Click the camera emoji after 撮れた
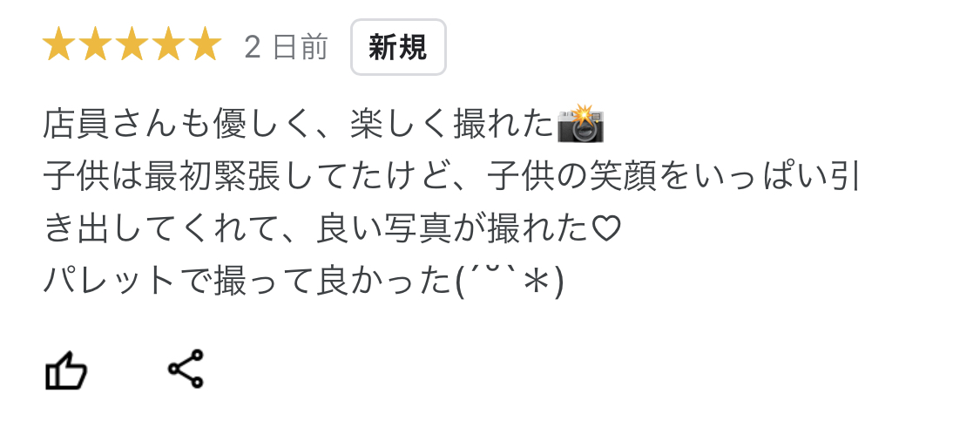The image size is (980, 428). [581, 124]
